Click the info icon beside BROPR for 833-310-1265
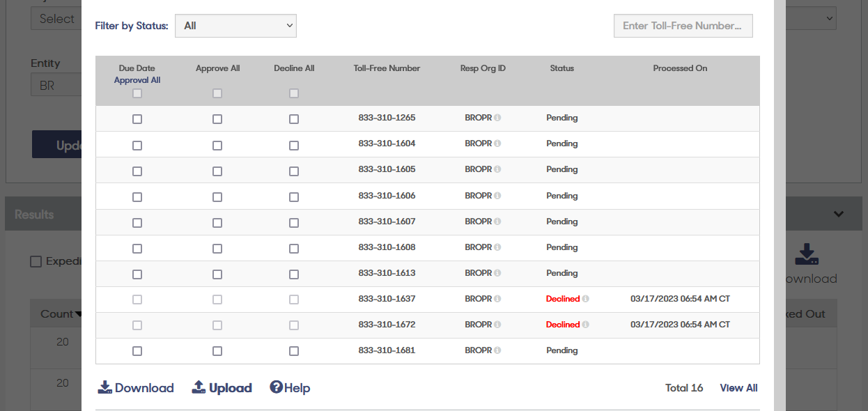Image resolution: width=868 pixels, height=411 pixels. 499,118
